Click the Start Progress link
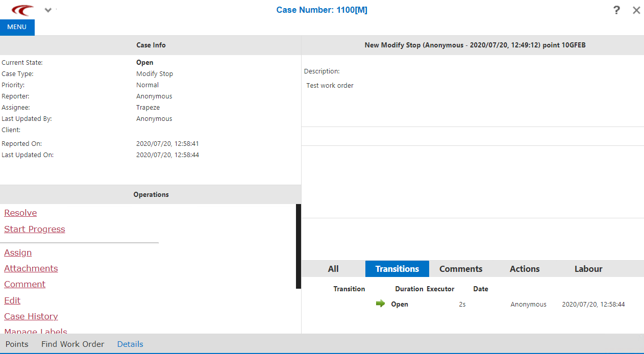The height and width of the screenshot is (354, 644). tap(34, 229)
